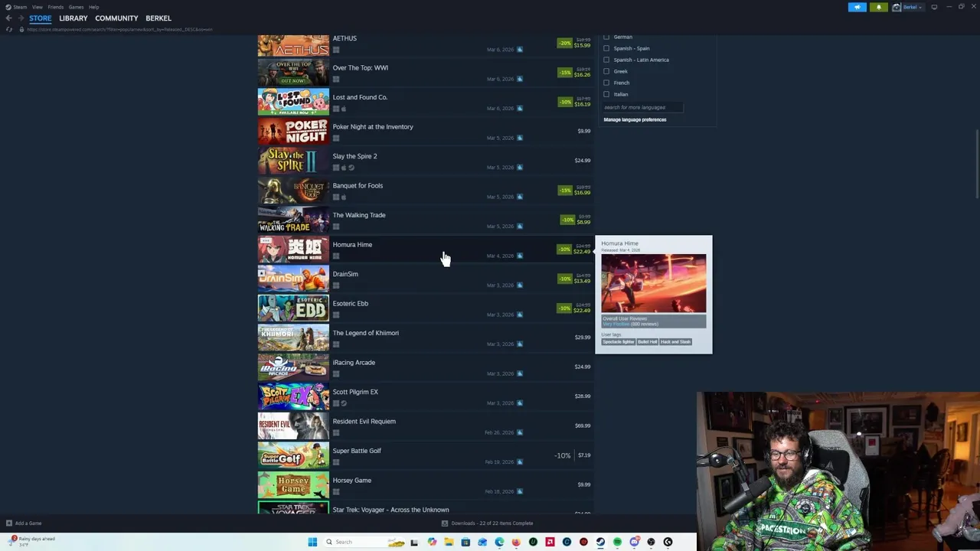The width and height of the screenshot is (980, 551).
Task: Open the BERKEL profile tab
Action: pos(158,18)
